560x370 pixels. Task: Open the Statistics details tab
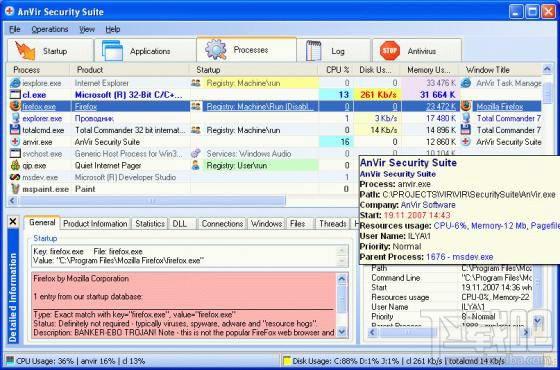pyautogui.click(x=150, y=224)
